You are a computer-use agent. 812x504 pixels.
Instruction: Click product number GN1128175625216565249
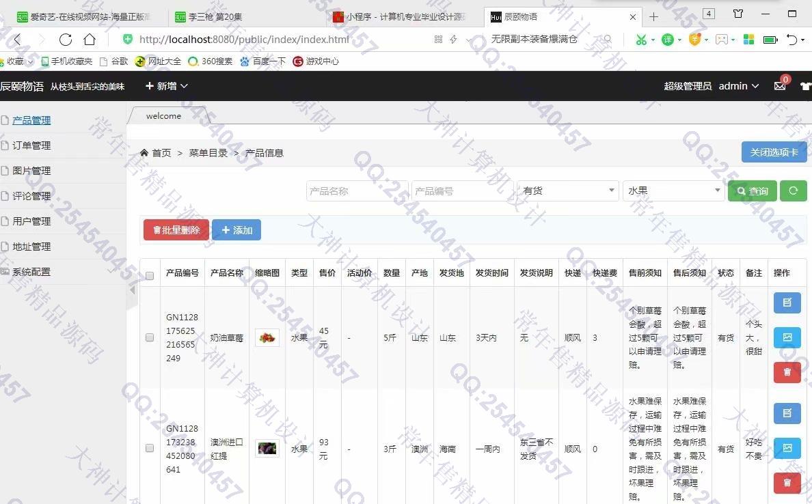182,337
